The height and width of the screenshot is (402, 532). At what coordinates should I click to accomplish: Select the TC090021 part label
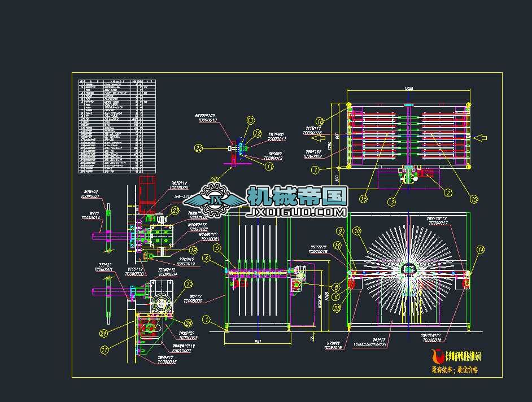click(210, 239)
